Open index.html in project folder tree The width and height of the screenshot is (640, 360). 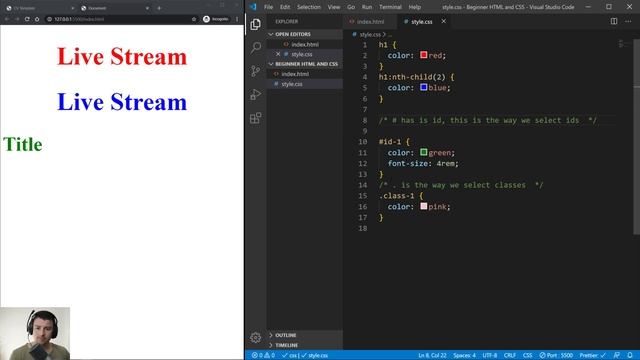(305, 74)
